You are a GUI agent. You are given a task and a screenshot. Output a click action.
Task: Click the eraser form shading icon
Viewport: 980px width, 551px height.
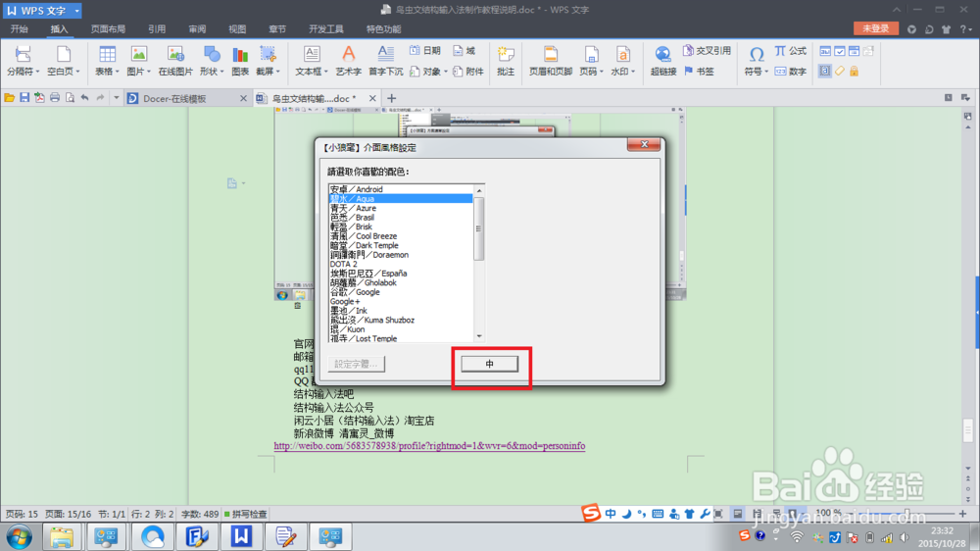840,72
